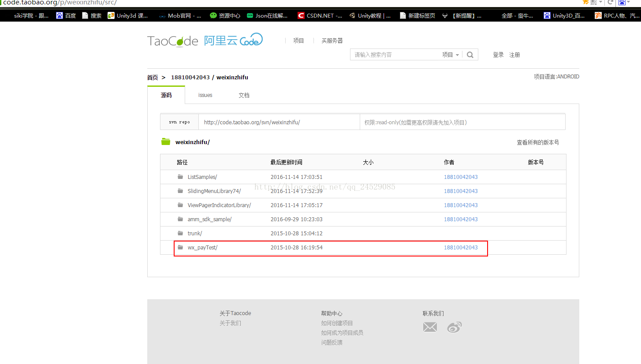Click the search magnifier button
Image resolution: width=641 pixels, height=364 pixels.
[470, 55]
